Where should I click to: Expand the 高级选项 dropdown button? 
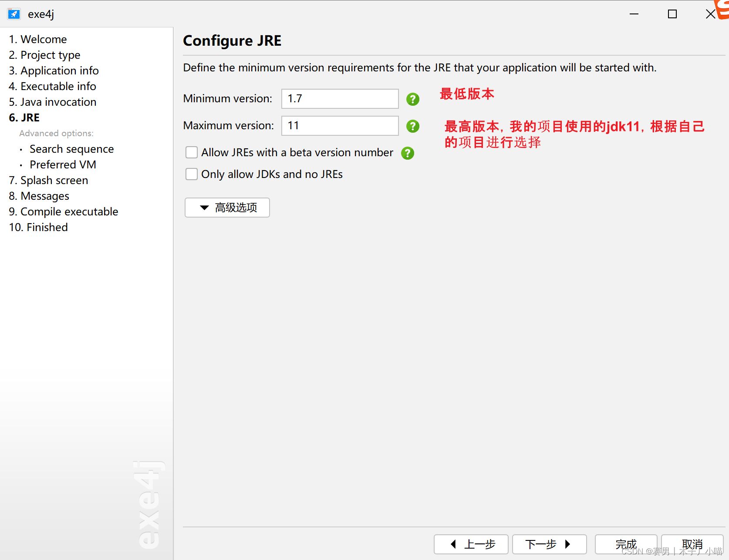coord(227,208)
